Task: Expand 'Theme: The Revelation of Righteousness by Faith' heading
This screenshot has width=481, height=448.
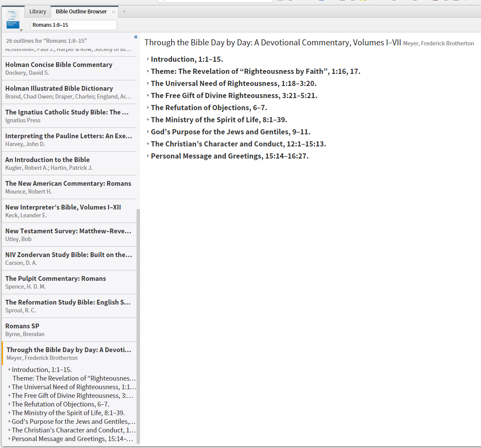Action: pos(148,71)
